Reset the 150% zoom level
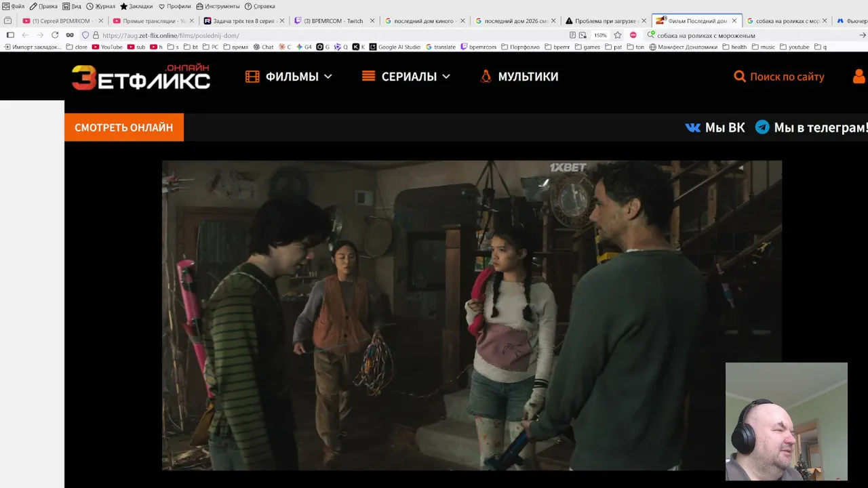Screen dimensions: 868x488 click(x=601, y=35)
